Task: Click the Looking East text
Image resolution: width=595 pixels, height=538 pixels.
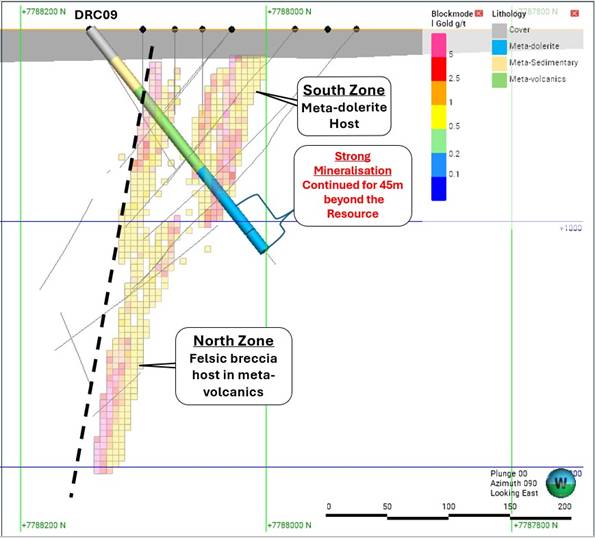Action: click(514, 493)
